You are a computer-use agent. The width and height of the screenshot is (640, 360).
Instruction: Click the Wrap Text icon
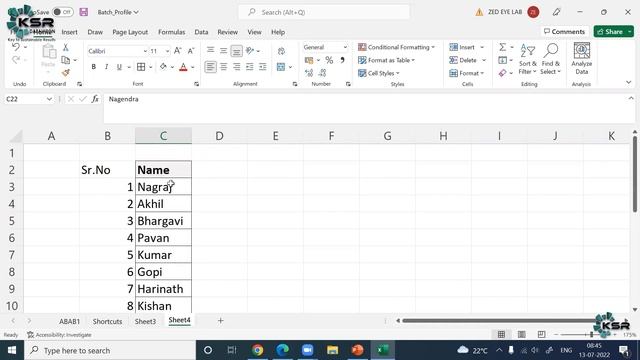(x=281, y=51)
